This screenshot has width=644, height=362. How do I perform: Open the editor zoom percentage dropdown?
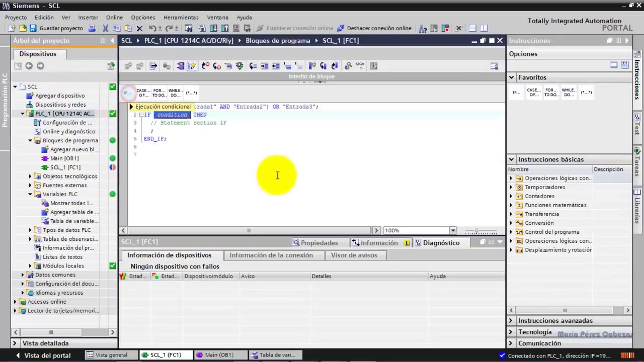(453, 230)
